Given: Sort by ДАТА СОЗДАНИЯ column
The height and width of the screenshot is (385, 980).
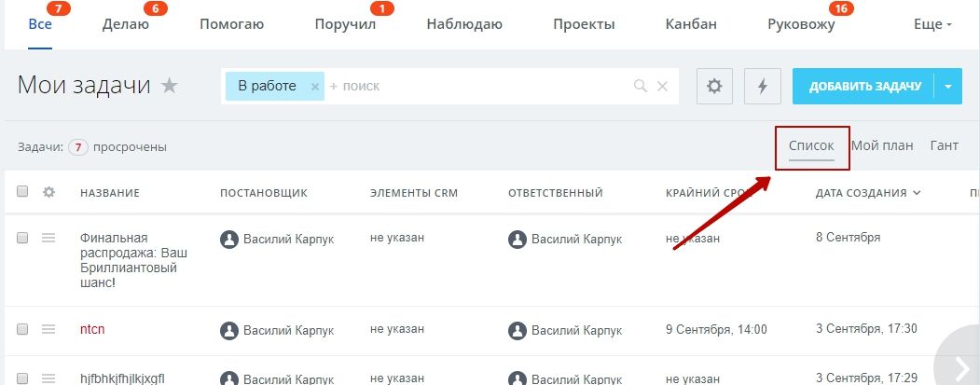Looking at the screenshot, I should 868,193.
